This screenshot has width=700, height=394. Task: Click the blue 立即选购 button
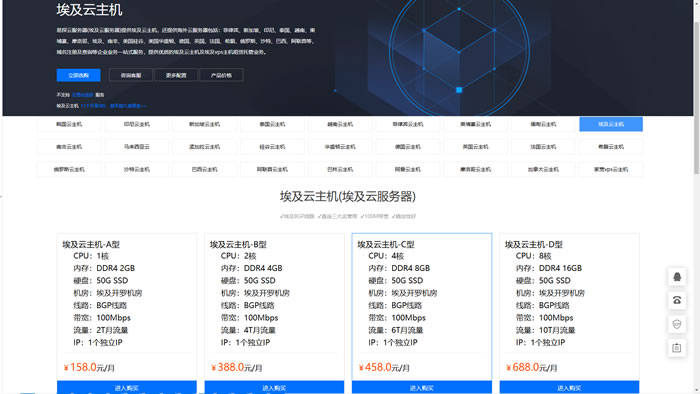point(79,75)
